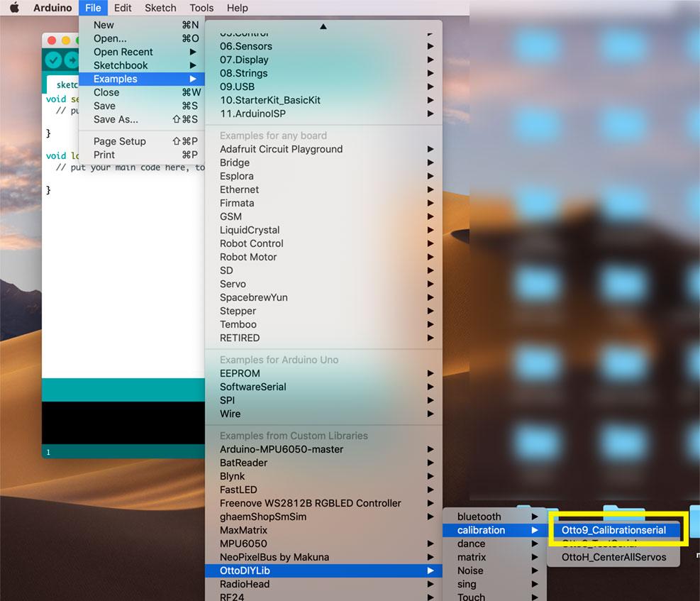The image size is (700, 601).
Task: Open the Temboo examples submenu
Action: 323,324
